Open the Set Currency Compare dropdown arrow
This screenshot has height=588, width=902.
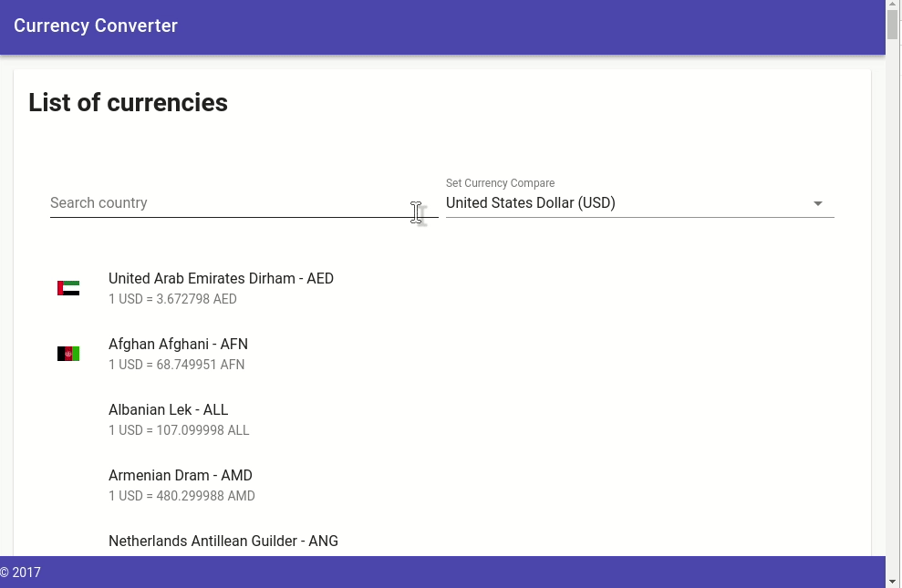coord(817,203)
